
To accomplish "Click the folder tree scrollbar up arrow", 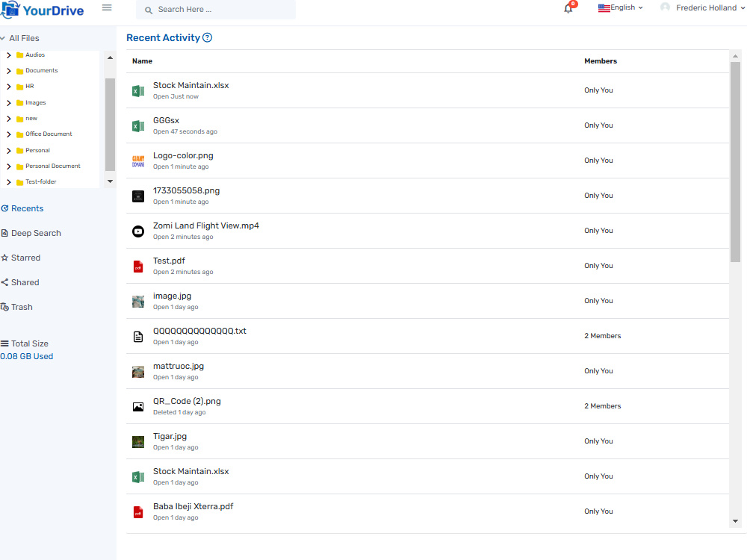I will [110, 57].
